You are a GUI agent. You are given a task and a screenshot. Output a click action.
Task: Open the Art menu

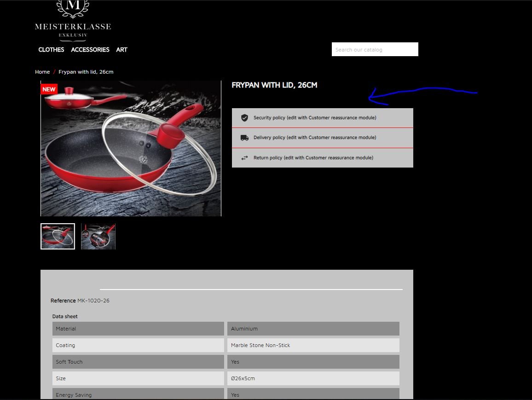click(122, 50)
